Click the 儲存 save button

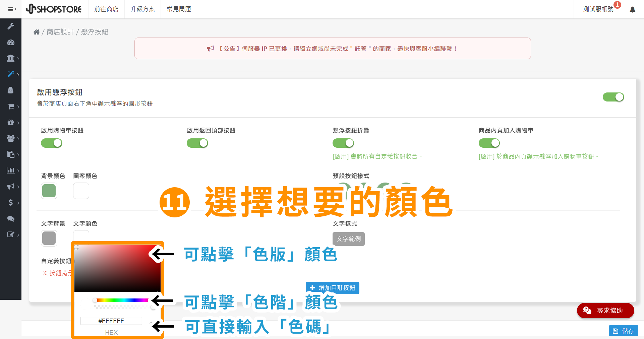tap(624, 331)
